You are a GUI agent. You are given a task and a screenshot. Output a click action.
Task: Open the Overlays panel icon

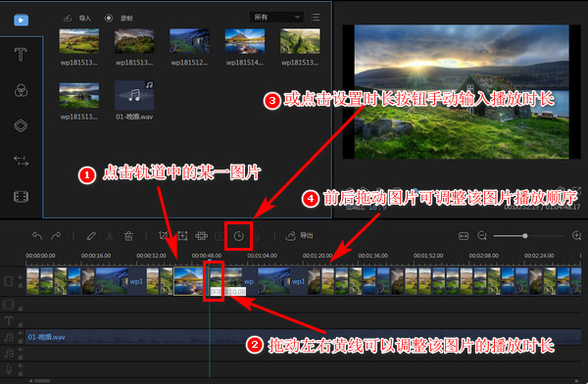click(x=21, y=125)
